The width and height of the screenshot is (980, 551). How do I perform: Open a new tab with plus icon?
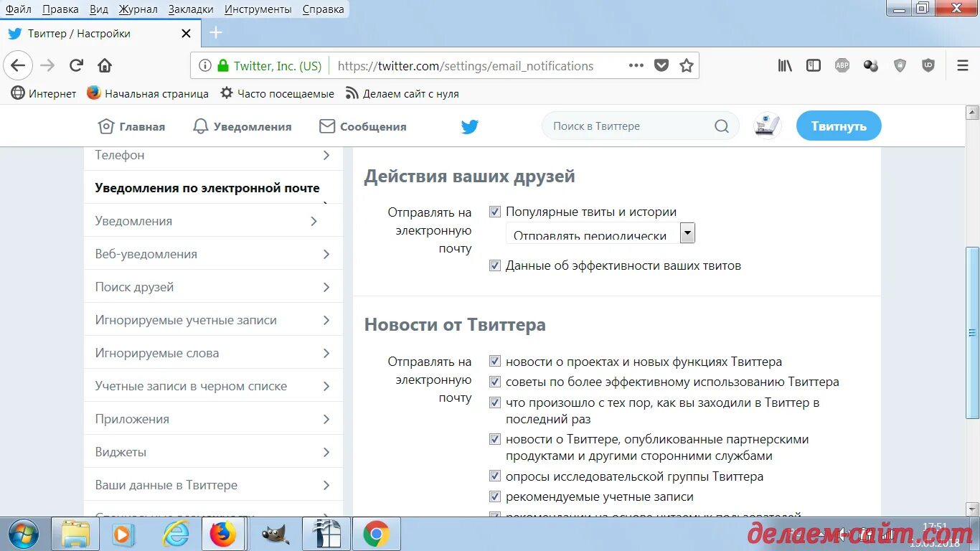pyautogui.click(x=216, y=33)
